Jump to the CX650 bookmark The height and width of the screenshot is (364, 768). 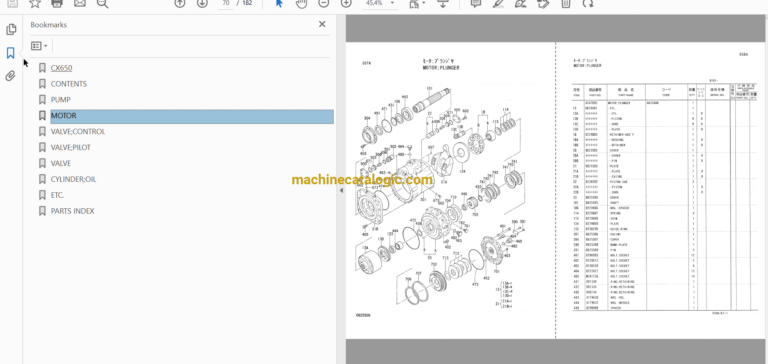pos(61,68)
